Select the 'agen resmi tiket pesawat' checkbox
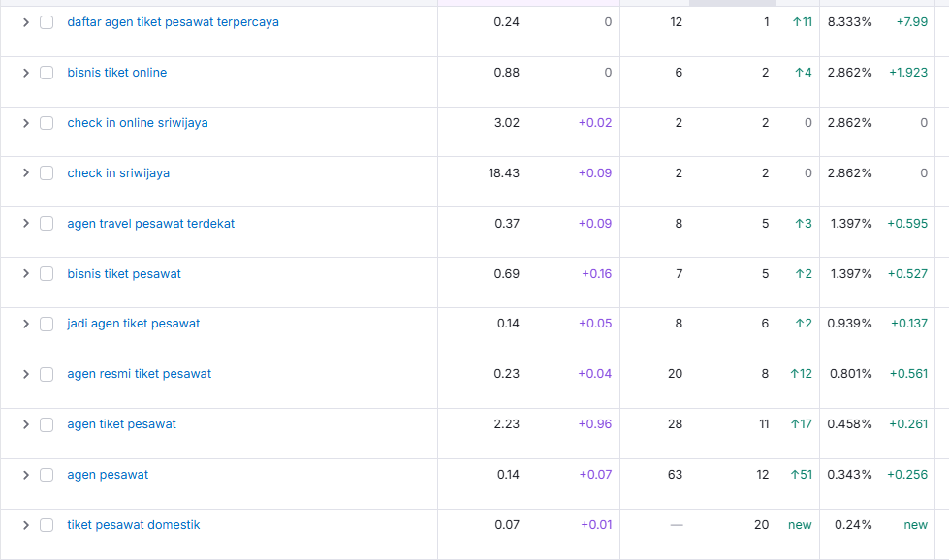The image size is (949, 560). 47,374
